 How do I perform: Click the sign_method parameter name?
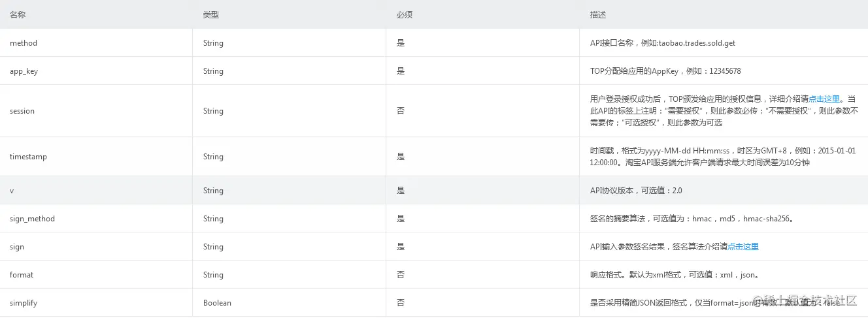click(x=32, y=219)
